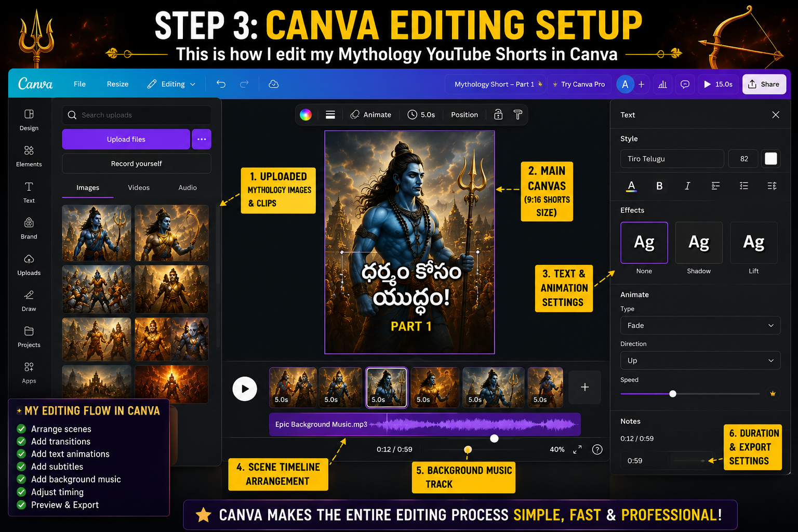798x532 pixels.
Task: Open the Resize menu
Action: pos(117,84)
